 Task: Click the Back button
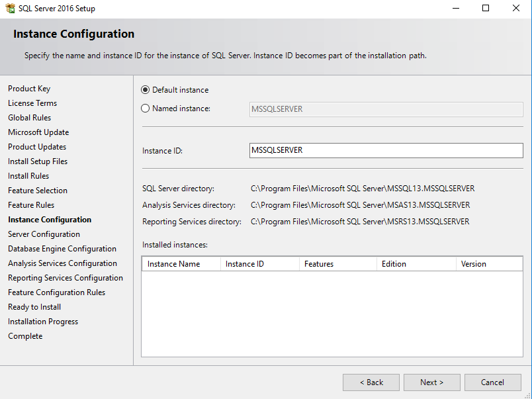(x=371, y=382)
